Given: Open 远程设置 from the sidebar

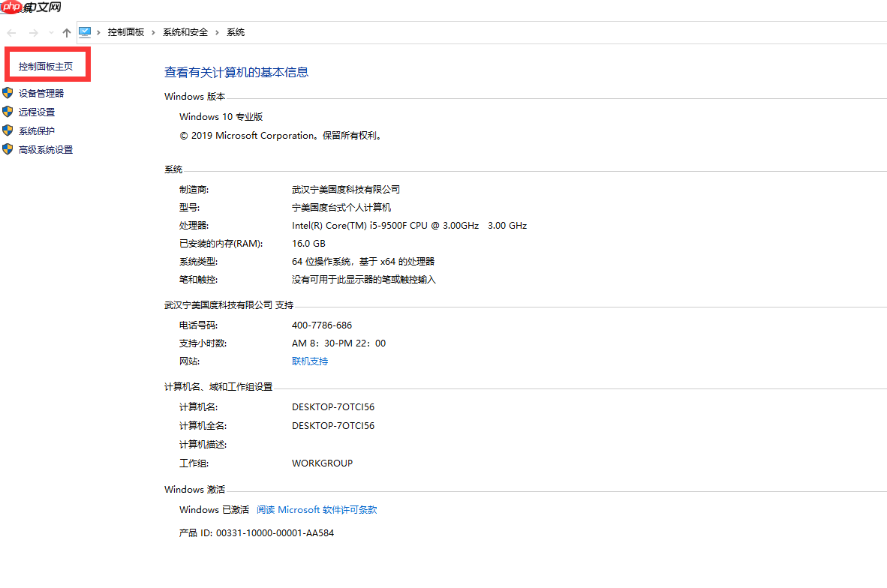Looking at the screenshot, I should [35, 112].
